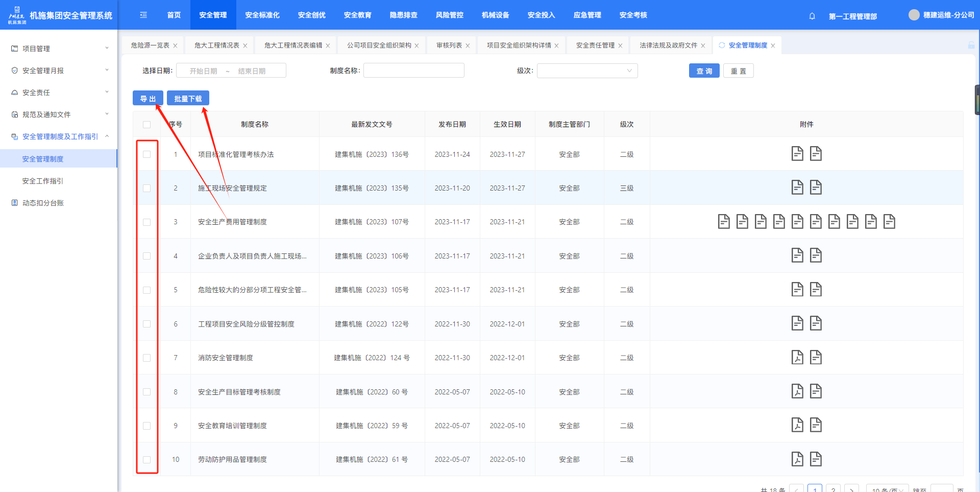Open first attachment of 项目标准化管理考核办法
The width and height of the screenshot is (980, 492).
[x=797, y=154]
